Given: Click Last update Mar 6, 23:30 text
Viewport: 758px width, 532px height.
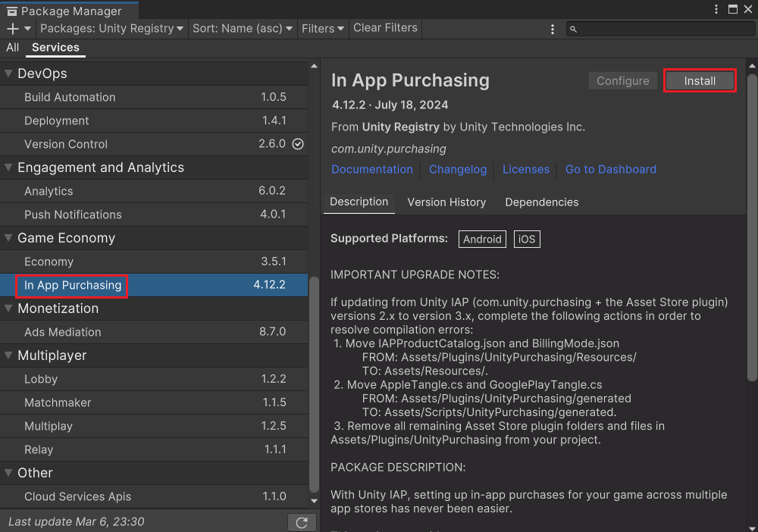Looking at the screenshot, I should tap(77, 522).
